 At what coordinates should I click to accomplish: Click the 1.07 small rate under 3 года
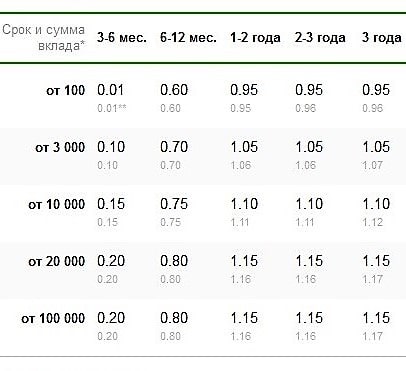tap(373, 165)
